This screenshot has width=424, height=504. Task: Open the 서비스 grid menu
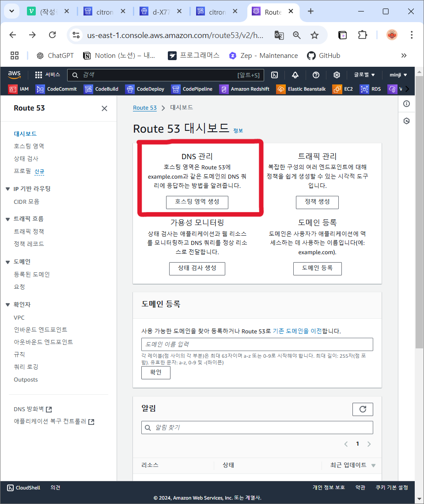[48, 75]
